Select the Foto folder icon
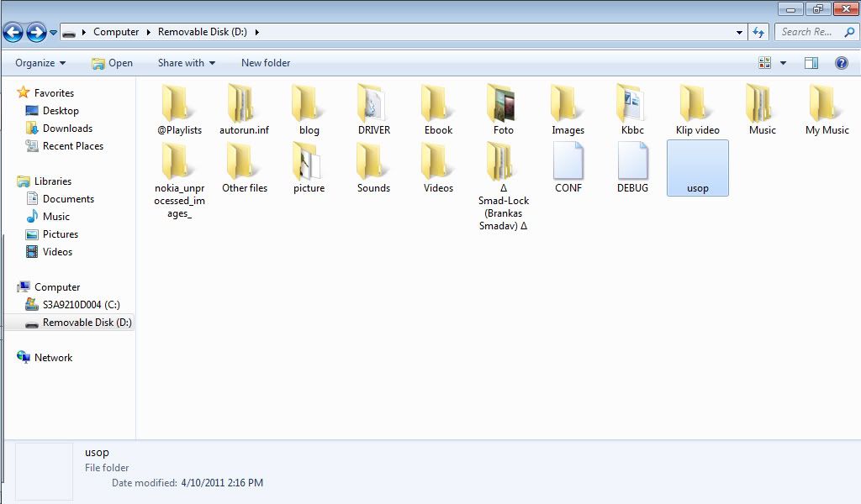 (x=503, y=104)
